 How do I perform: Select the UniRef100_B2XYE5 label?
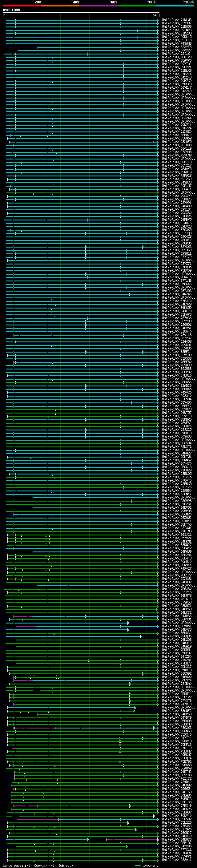(177, 47)
